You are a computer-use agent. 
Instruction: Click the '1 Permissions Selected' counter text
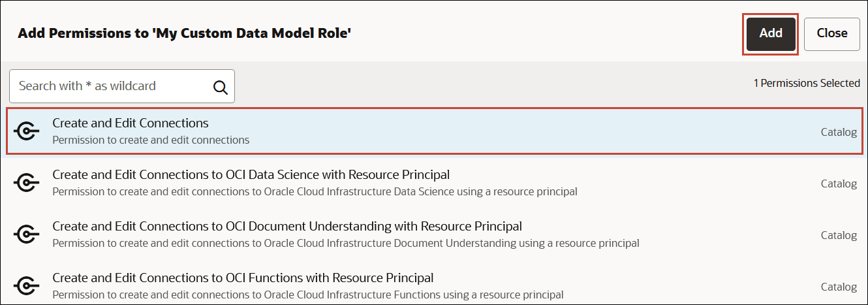(806, 83)
